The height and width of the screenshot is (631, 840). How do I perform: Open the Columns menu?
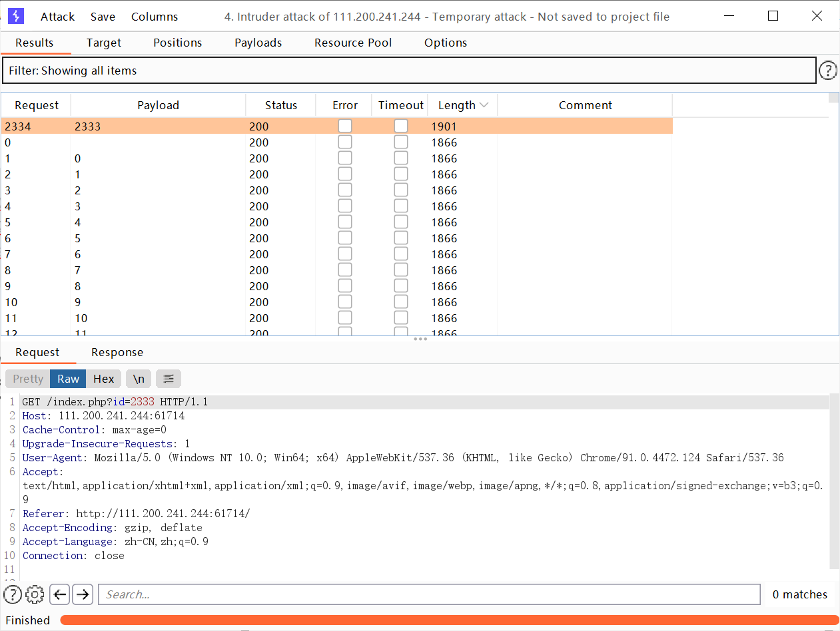[155, 17]
